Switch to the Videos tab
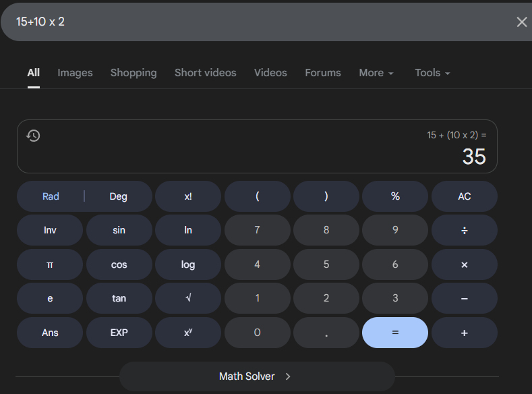 (270, 73)
